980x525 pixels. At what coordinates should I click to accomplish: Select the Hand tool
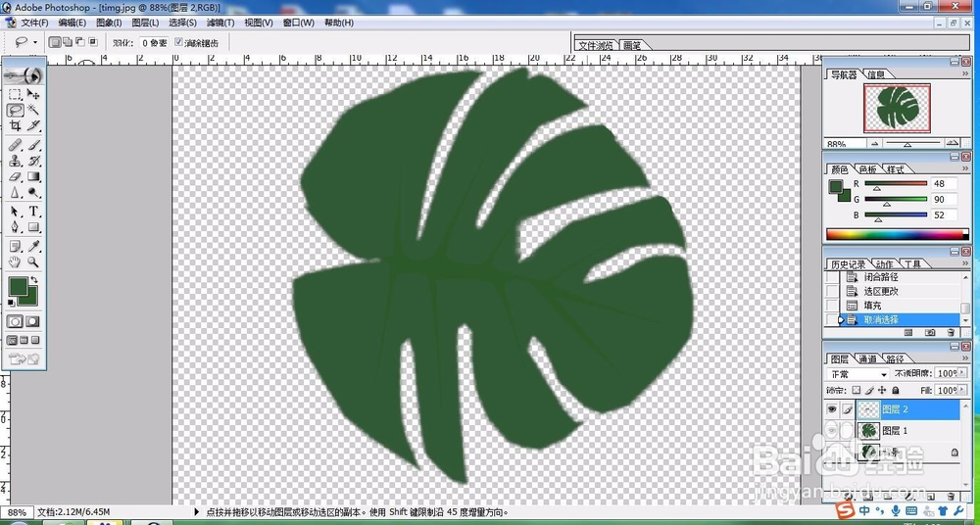tap(15, 262)
